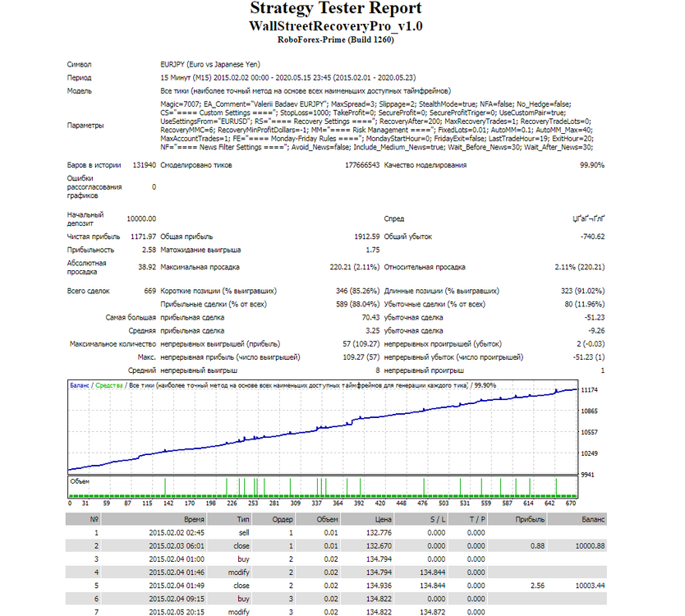The image size is (685, 616).
Task: Select net profit value '1171.97'
Action: click(143, 237)
